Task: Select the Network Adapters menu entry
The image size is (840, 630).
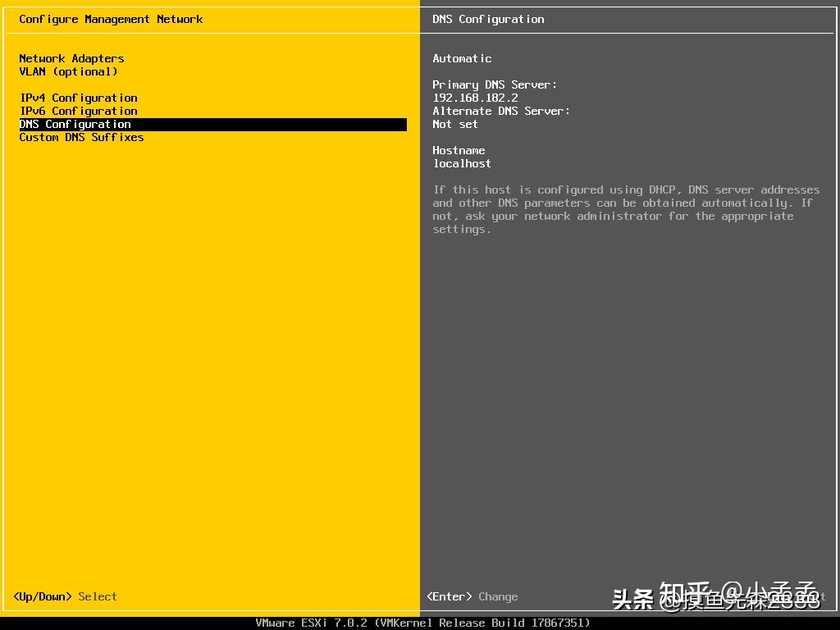Action: pyautogui.click(x=71, y=58)
